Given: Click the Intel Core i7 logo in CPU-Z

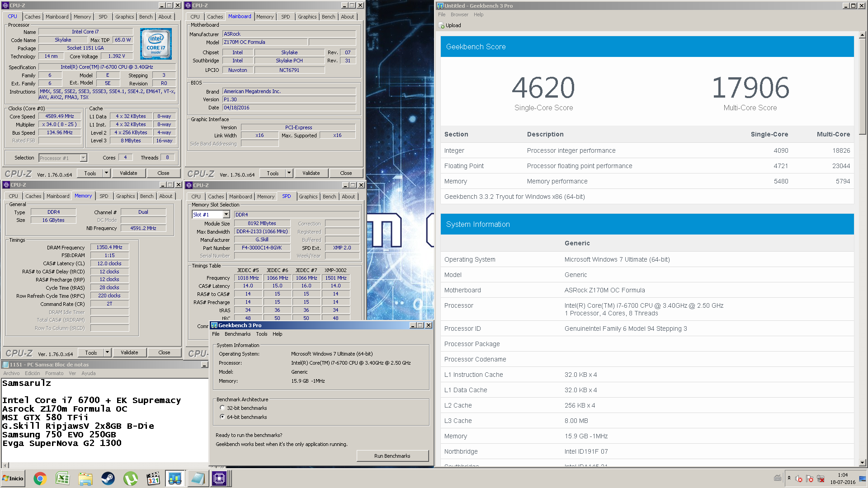Looking at the screenshot, I should pyautogui.click(x=156, y=44).
